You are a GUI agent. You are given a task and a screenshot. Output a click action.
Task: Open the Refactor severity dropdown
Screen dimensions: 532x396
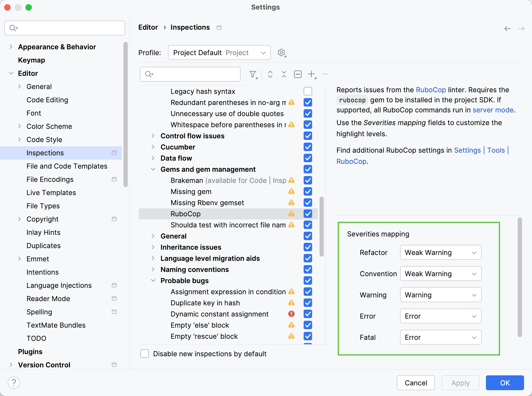click(440, 252)
